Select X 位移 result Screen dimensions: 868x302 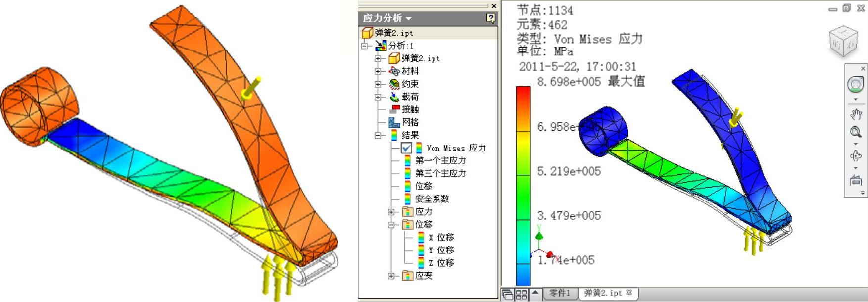point(441,238)
